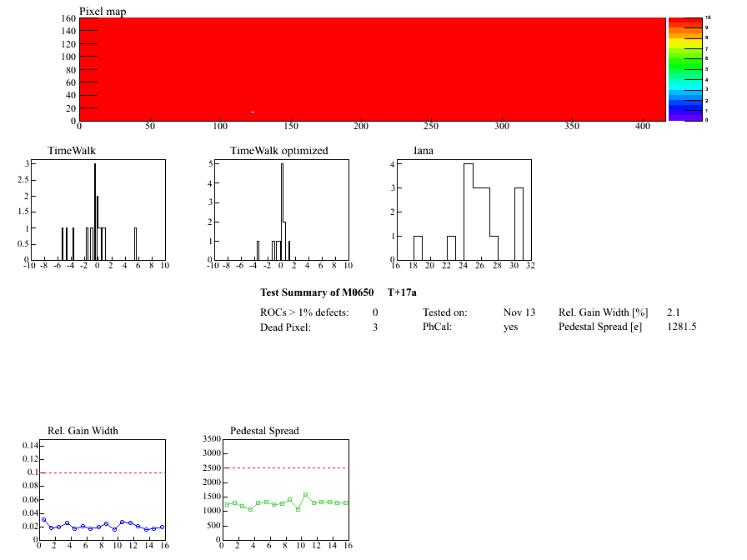Screen dimensions: 747x560
Task: Click the tallest bar in the TimeWalk histogram
Action: 95,212
